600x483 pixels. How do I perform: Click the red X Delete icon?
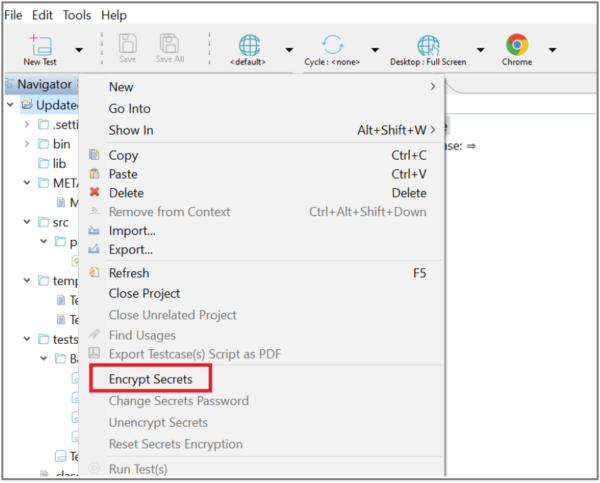pos(94,192)
